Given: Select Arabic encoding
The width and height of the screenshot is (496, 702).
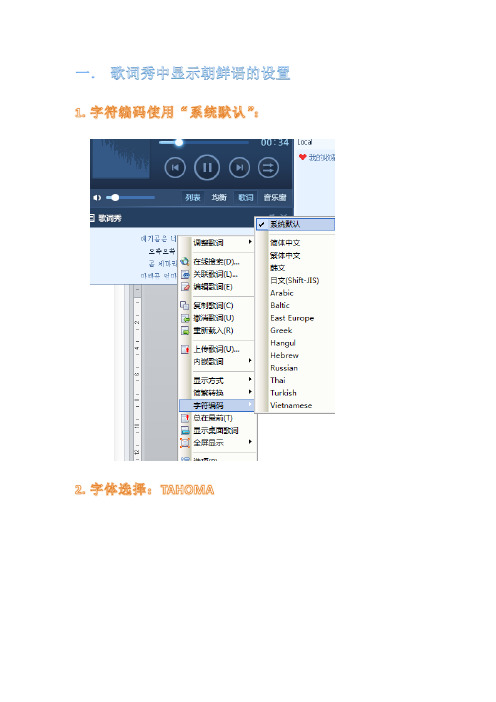Looking at the screenshot, I should [x=295, y=293].
